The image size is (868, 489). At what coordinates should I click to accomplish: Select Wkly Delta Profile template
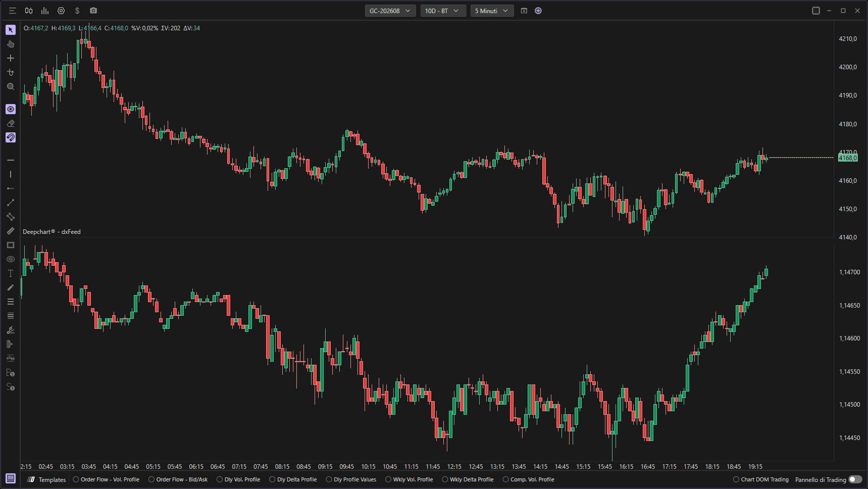click(468, 479)
